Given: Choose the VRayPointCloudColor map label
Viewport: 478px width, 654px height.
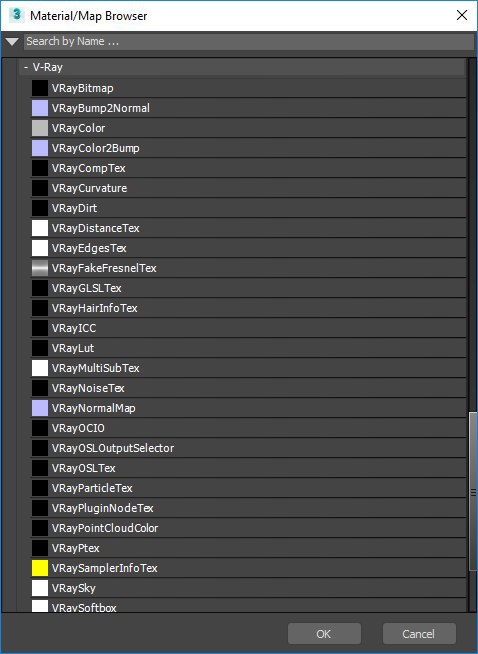Looking at the screenshot, I should point(105,528).
